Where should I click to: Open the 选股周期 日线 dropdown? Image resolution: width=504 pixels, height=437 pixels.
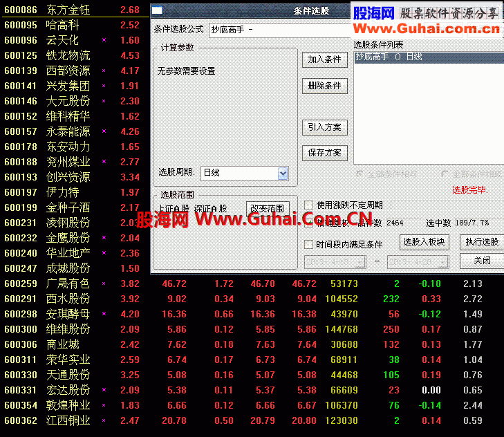pyautogui.click(x=283, y=174)
